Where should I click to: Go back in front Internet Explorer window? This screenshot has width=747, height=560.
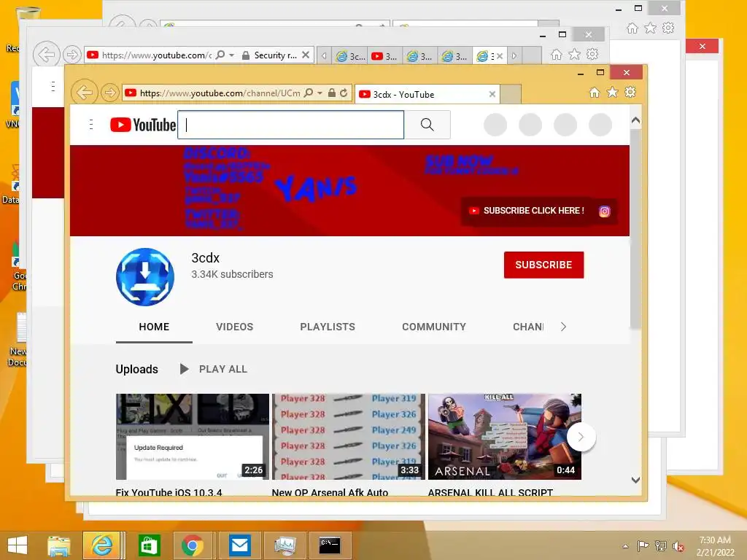click(x=85, y=93)
